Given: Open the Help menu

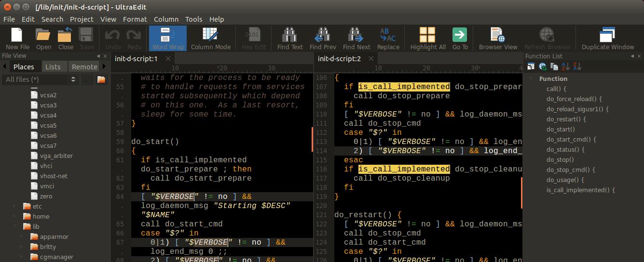Looking at the screenshot, I should (x=216, y=19).
